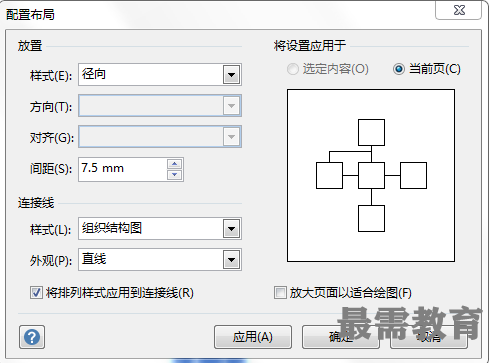Increase 间距 with the up spinner arrow
489x363 pixels.
click(x=175, y=164)
